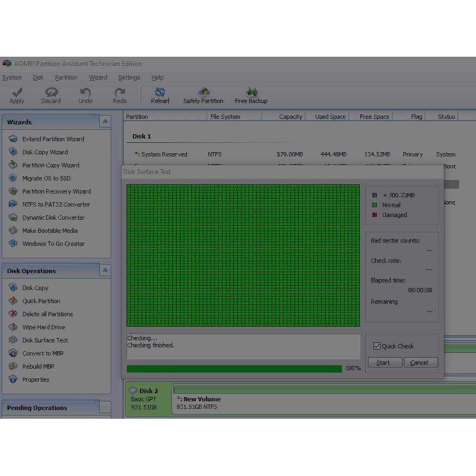Toggle the Quick Check checkbox
The height and width of the screenshot is (476, 476).
coord(377,346)
